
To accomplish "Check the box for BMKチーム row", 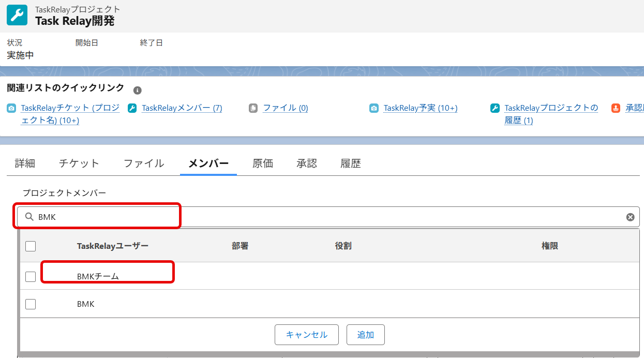I will (31, 277).
